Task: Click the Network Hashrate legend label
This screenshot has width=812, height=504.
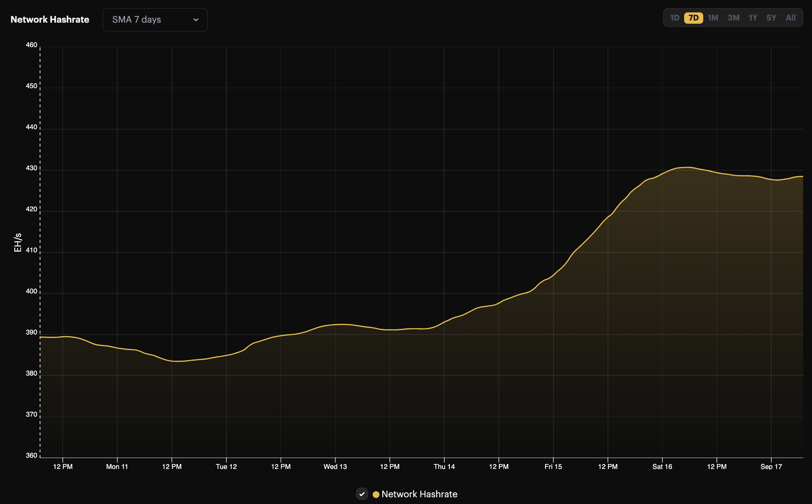Action: (x=420, y=494)
